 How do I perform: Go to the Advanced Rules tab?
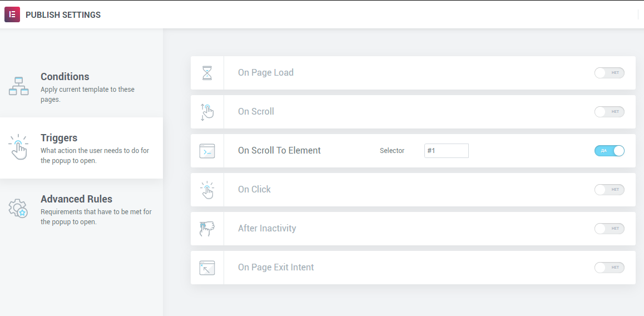(x=81, y=209)
